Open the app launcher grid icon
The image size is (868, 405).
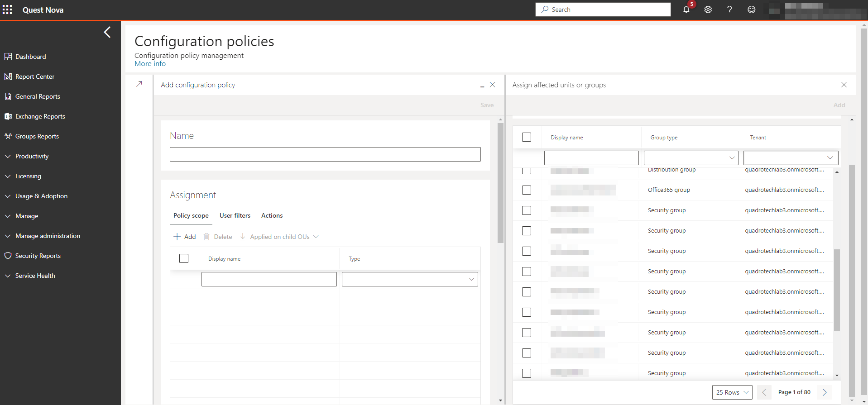pyautogui.click(x=8, y=10)
